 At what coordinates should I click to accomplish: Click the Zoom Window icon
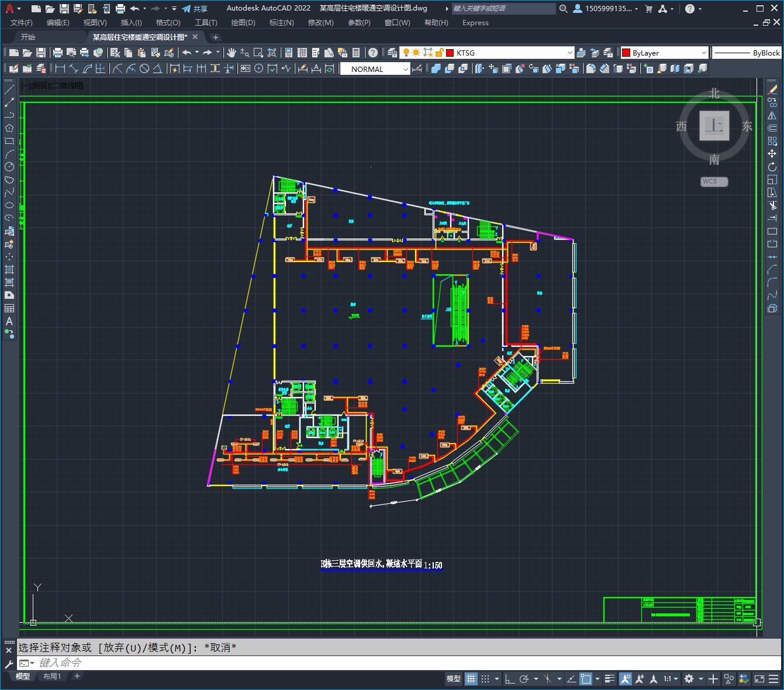pos(258,53)
